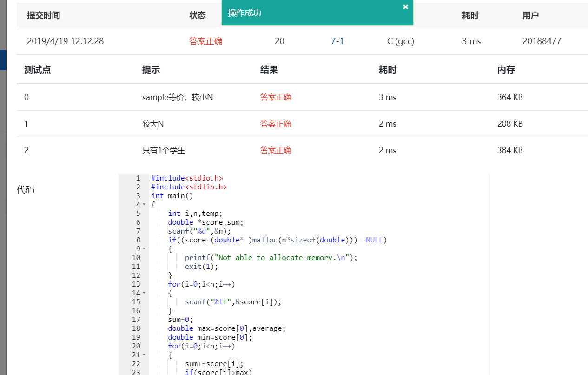Image resolution: width=588 pixels, height=375 pixels.
Task: Click memory value 384 KB
Action: (510, 150)
